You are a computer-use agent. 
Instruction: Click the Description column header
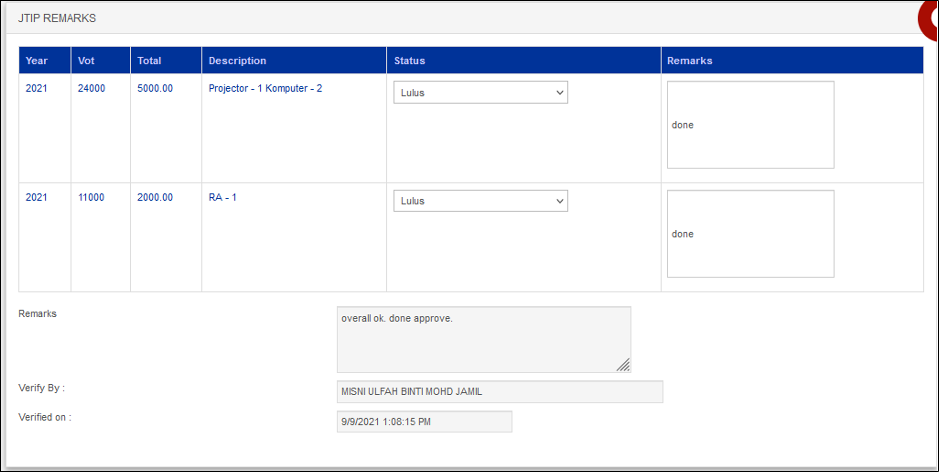coord(237,61)
